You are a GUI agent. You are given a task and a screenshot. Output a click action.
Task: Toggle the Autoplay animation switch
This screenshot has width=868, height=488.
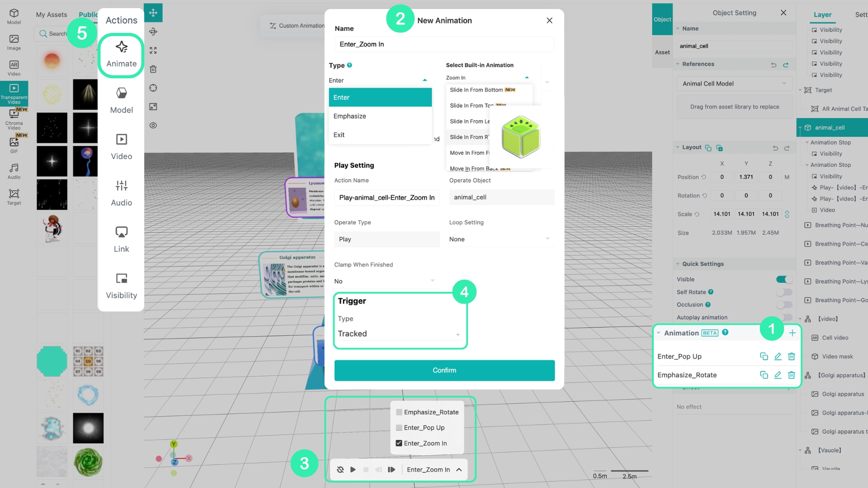pos(784,317)
